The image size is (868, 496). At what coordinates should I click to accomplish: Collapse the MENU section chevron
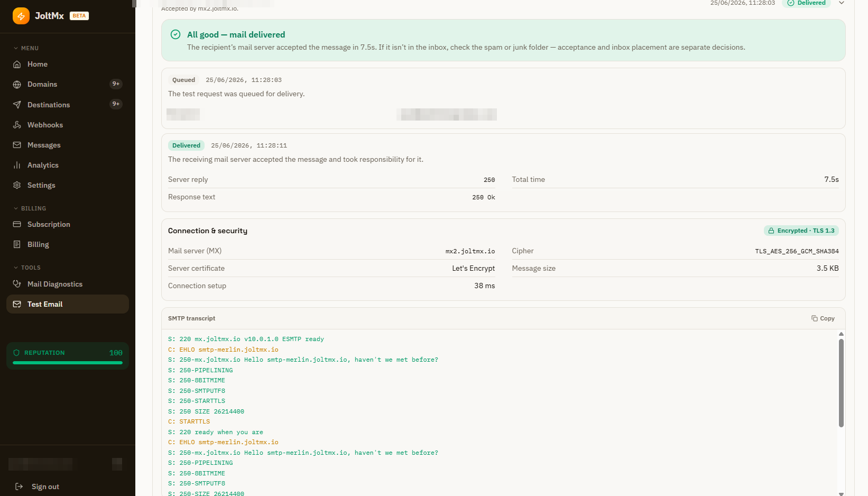[x=16, y=48]
